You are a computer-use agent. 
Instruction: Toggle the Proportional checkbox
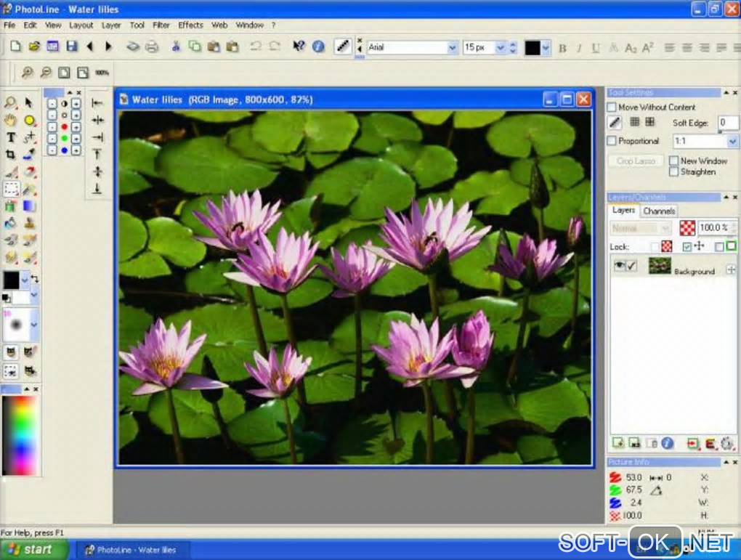coord(612,140)
